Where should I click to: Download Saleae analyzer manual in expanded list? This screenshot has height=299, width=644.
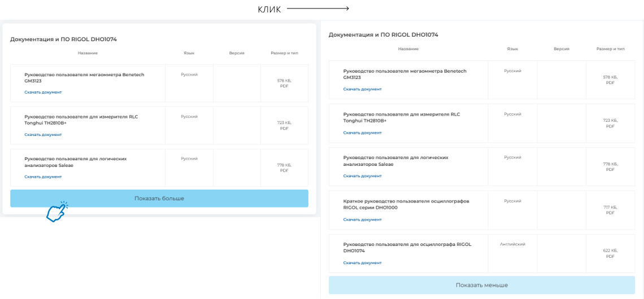coord(362,176)
